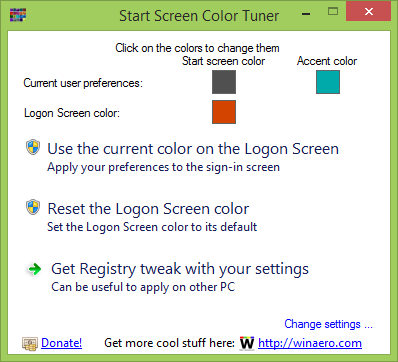398x362 pixels.
Task: Click 'Can be useful to apply on other PC' text
Action: tap(143, 287)
